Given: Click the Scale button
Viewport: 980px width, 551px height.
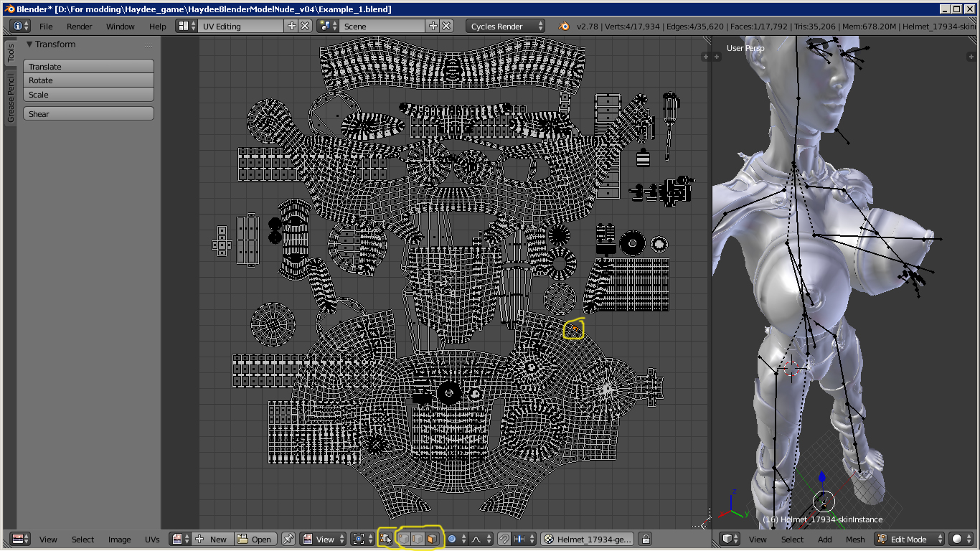Looking at the screenshot, I should point(89,95).
